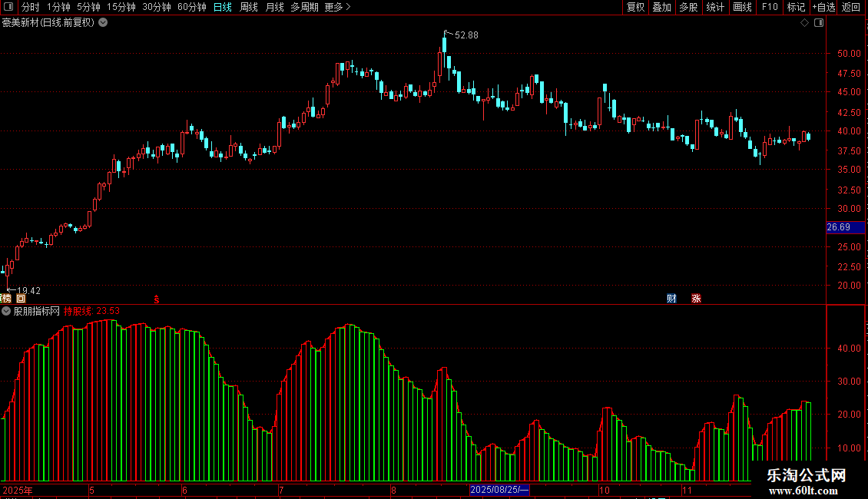Expand the 更多 periods menu
Viewport: 868px width, 499px height.
tap(337, 7)
